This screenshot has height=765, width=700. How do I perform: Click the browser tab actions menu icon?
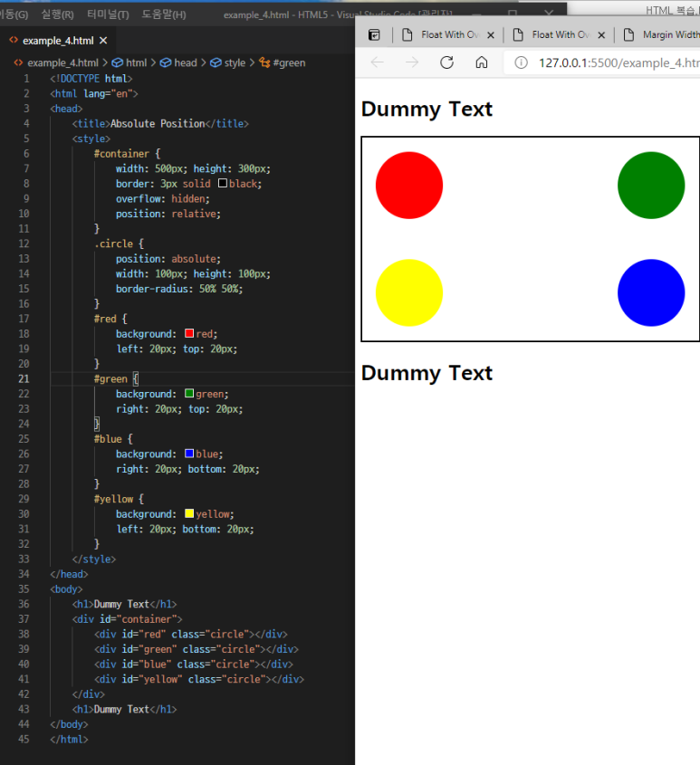374,34
